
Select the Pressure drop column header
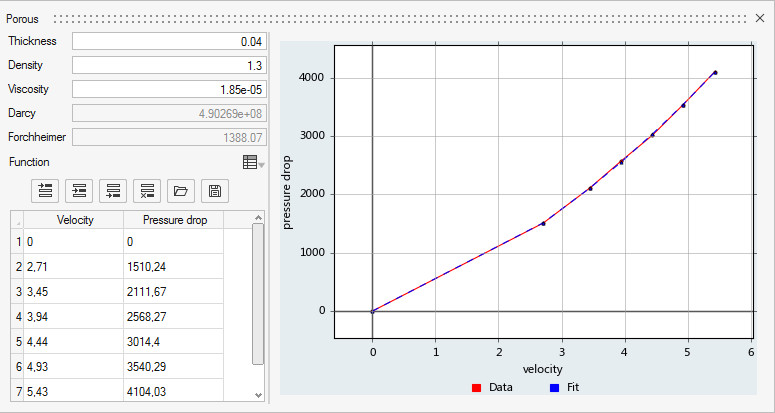click(173, 220)
